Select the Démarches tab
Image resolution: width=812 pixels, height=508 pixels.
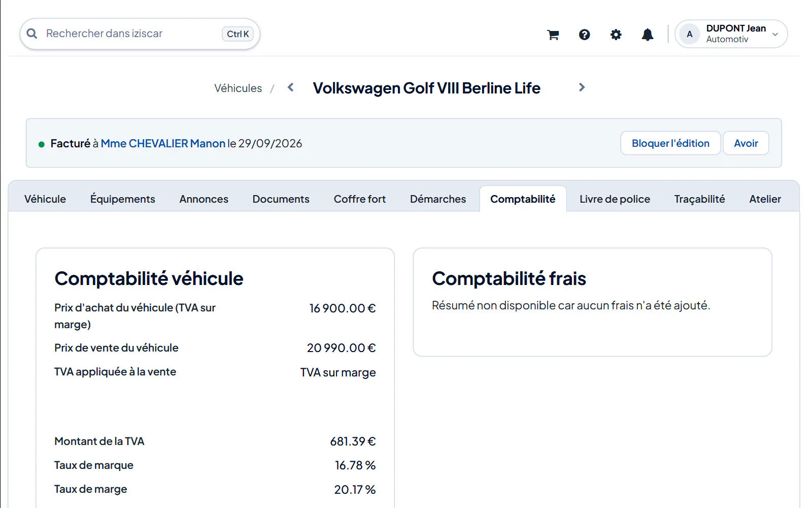point(438,199)
